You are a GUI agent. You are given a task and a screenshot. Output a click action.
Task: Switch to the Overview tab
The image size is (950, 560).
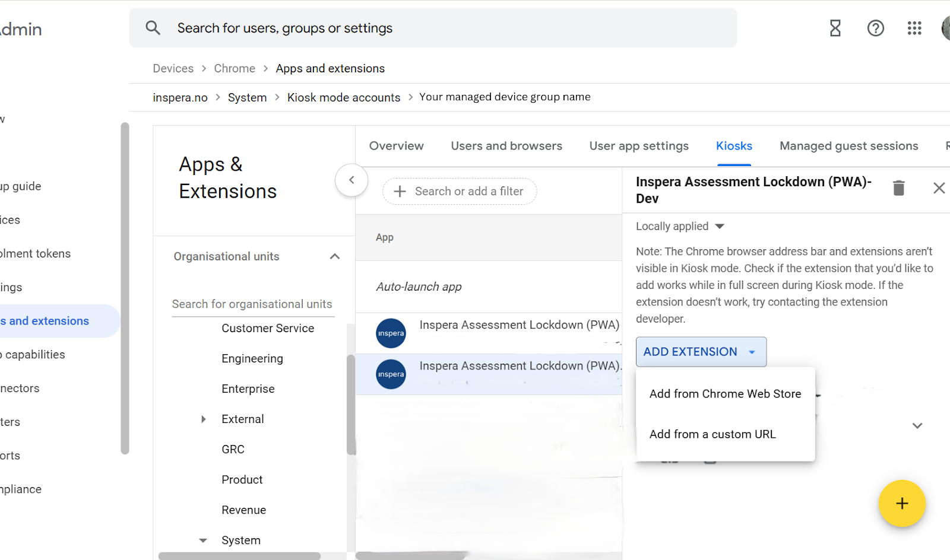(x=397, y=146)
